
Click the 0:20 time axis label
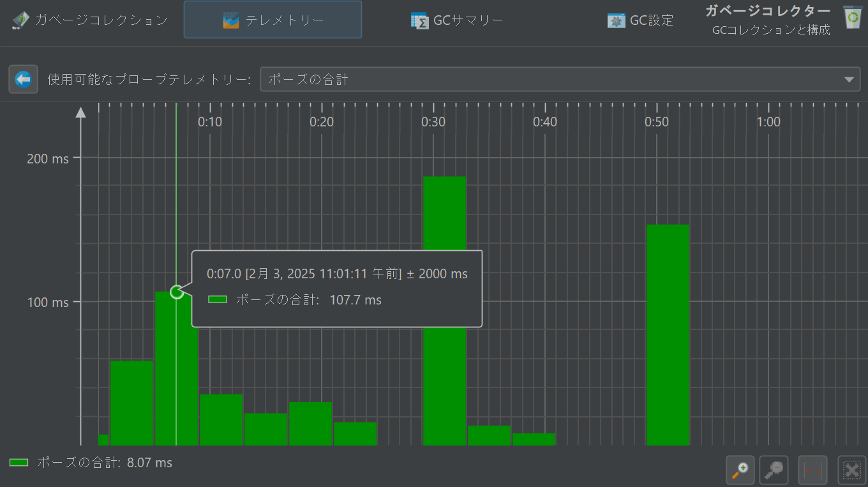[322, 122]
